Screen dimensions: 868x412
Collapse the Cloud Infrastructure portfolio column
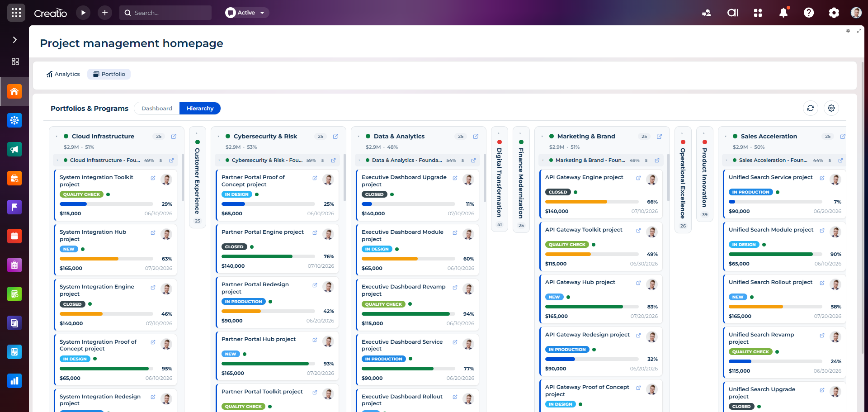(57, 136)
